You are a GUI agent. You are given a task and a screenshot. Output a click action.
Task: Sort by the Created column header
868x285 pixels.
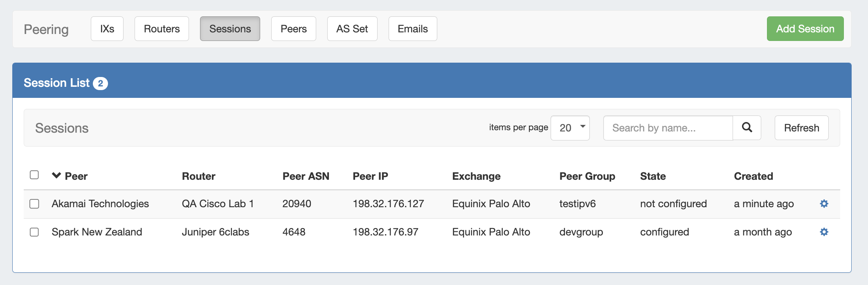pyautogui.click(x=753, y=176)
